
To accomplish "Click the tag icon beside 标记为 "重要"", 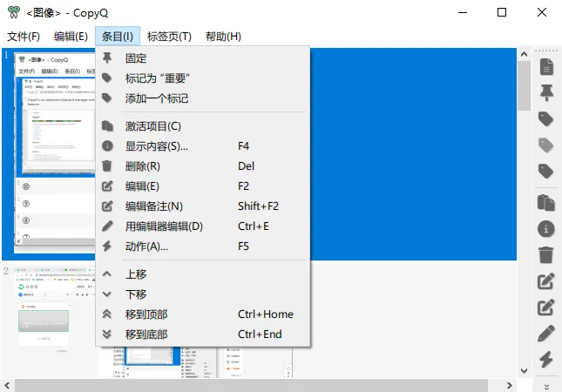I will [x=107, y=78].
